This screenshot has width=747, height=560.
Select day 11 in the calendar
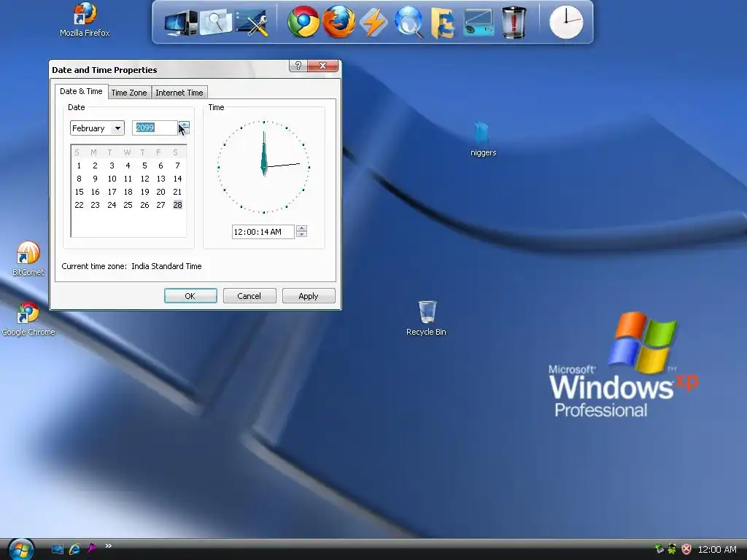click(x=128, y=179)
